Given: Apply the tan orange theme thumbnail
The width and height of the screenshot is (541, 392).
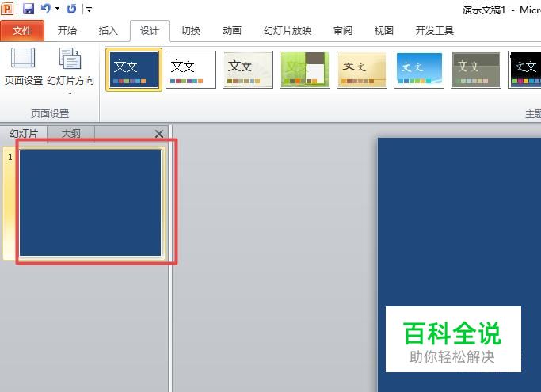Looking at the screenshot, I should point(362,70).
